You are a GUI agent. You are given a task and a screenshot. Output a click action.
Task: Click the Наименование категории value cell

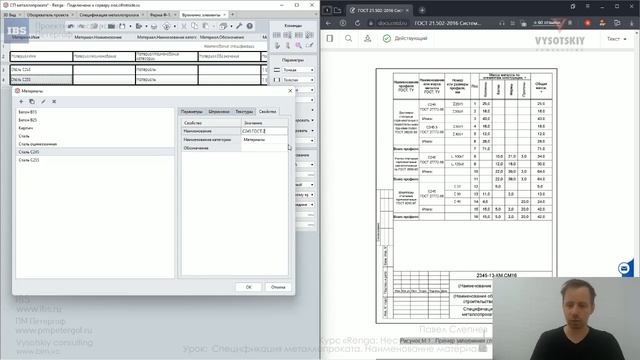click(x=264, y=140)
